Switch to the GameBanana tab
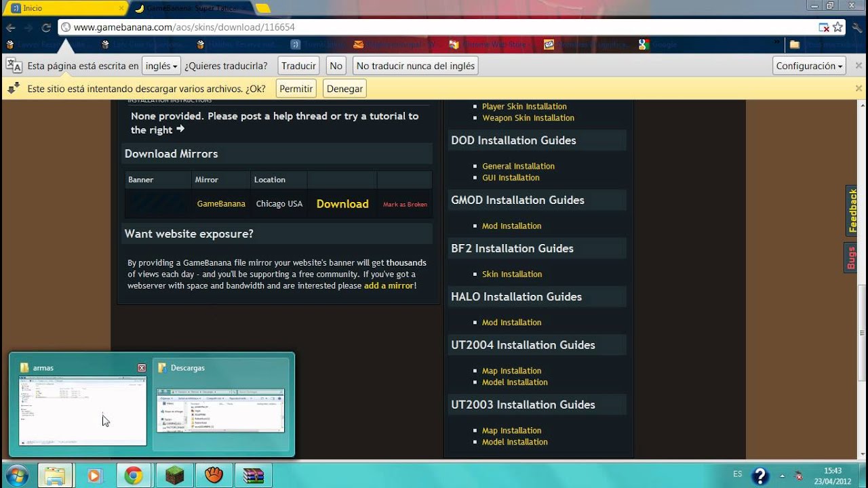This screenshot has width=868, height=488. coord(190,8)
